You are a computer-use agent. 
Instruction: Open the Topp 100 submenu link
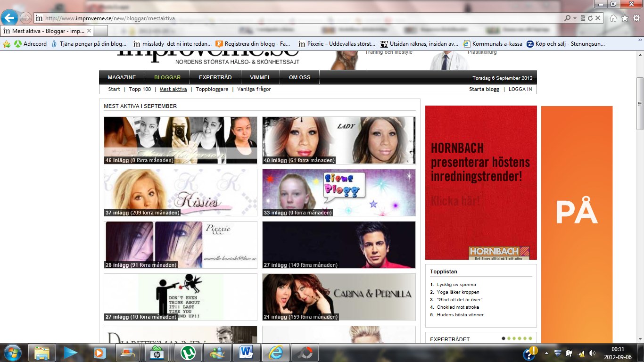[140, 89]
